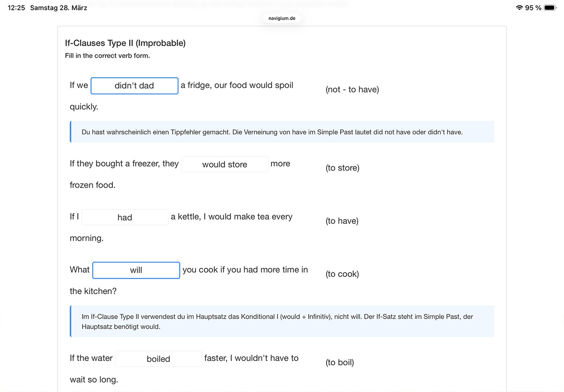564x392 pixels.
Task: Click the "(to cook)" verb hint
Action: tap(342, 274)
